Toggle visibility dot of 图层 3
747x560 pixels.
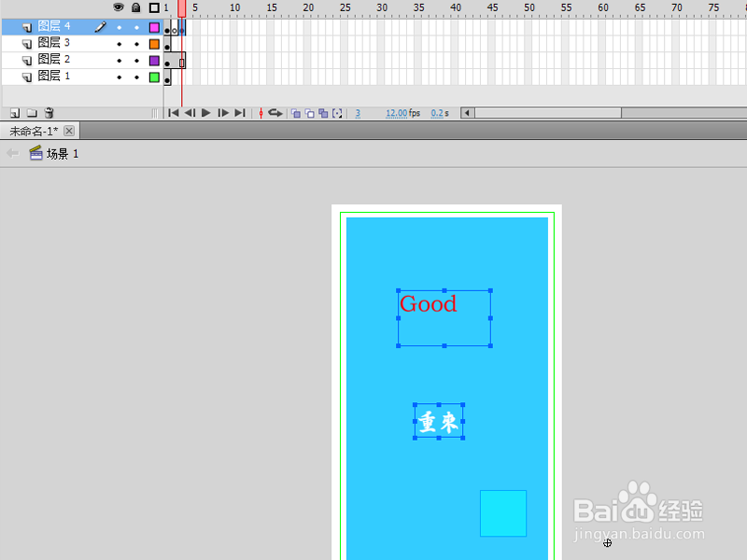120,44
